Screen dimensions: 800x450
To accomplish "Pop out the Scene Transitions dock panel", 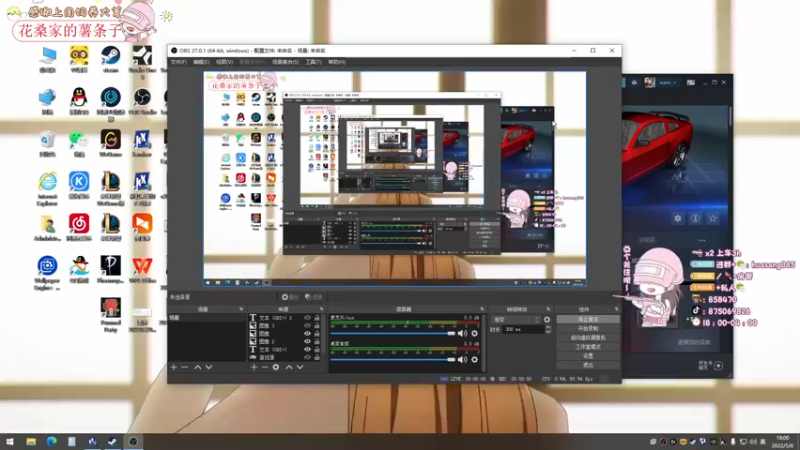I will pyautogui.click(x=548, y=309).
